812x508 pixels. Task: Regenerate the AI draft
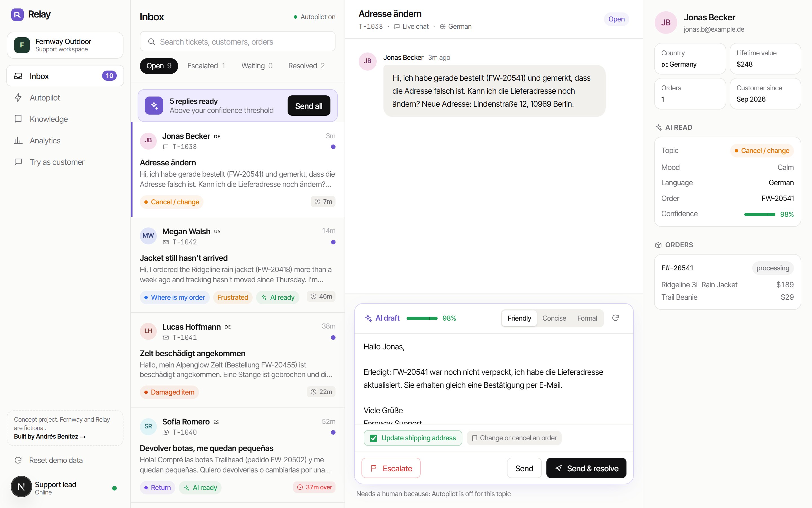coord(615,318)
